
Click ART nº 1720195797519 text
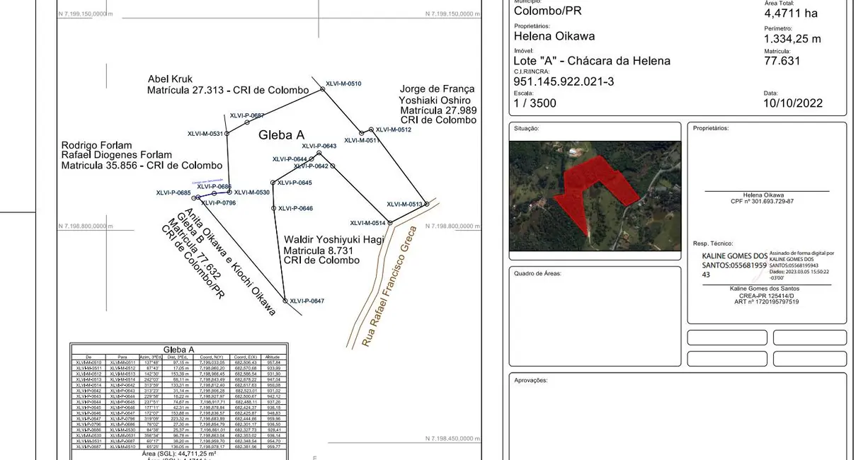(766, 302)
